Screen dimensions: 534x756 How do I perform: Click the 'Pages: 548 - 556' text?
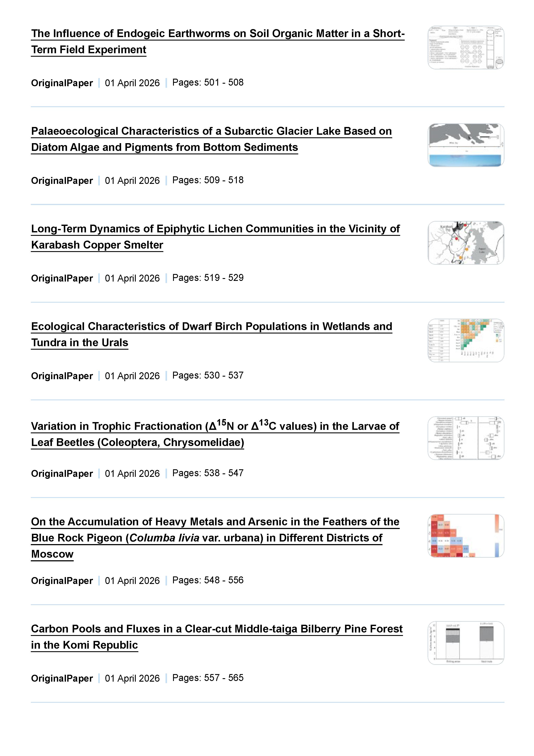click(x=208, y=580)
